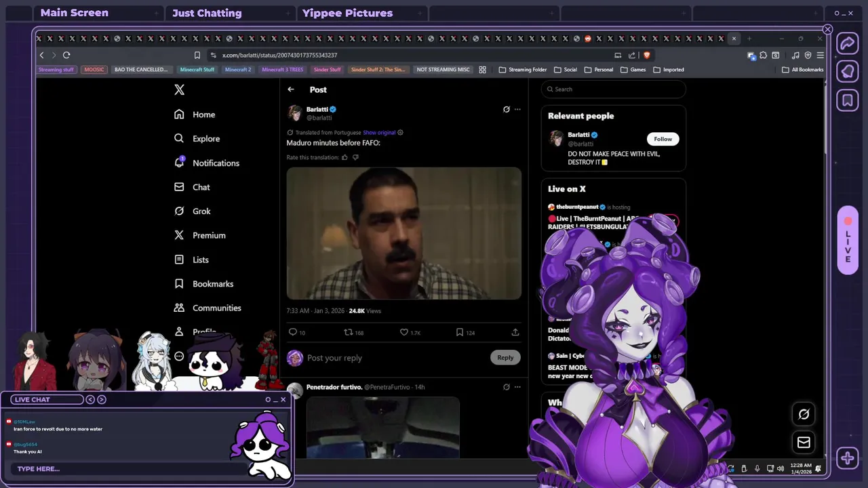Close the browser frame overlay X circle

click(x=827, y=29)
